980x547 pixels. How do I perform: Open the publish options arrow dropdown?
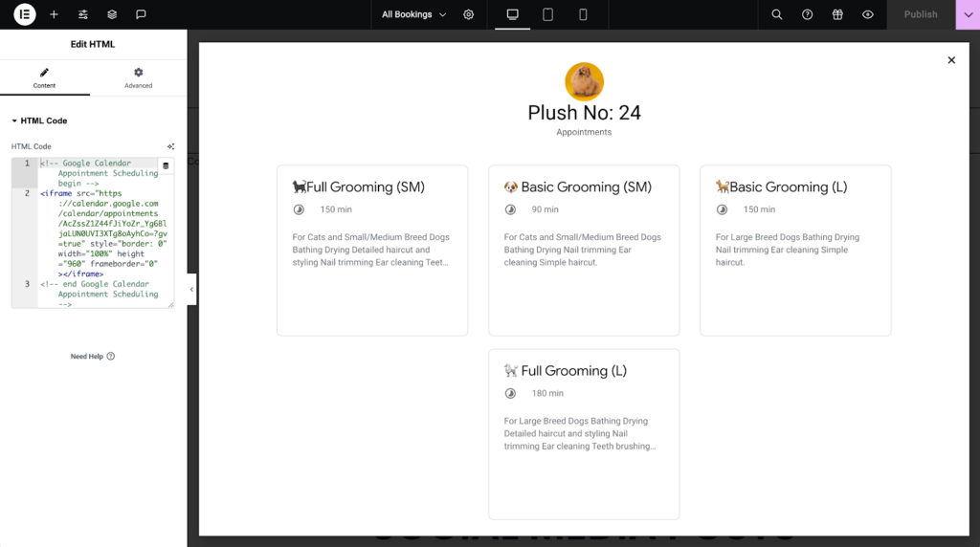(x=968, y=14)
